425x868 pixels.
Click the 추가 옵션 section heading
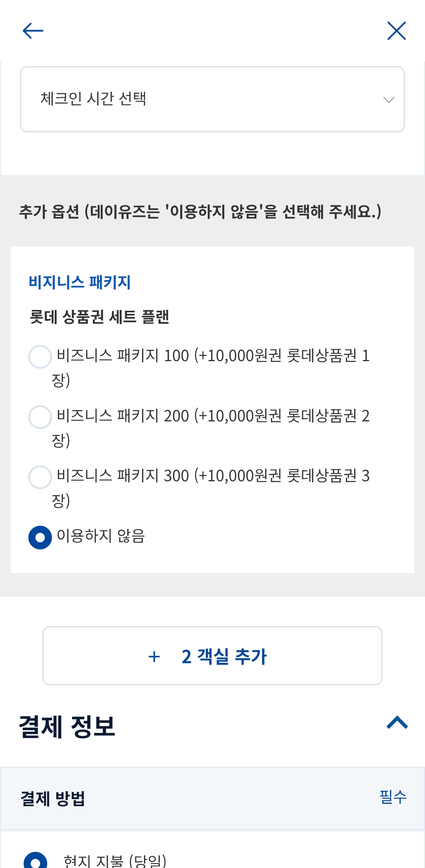200,211
